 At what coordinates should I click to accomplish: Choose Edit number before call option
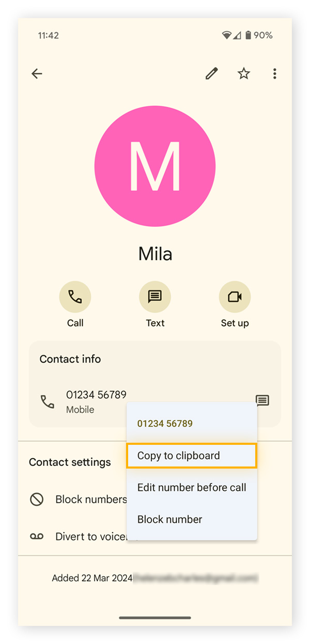tap(192, 488)
